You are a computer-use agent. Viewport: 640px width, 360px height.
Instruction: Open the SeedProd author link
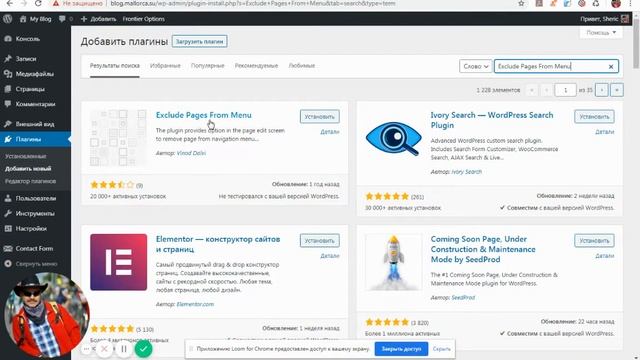click(463, 298)
